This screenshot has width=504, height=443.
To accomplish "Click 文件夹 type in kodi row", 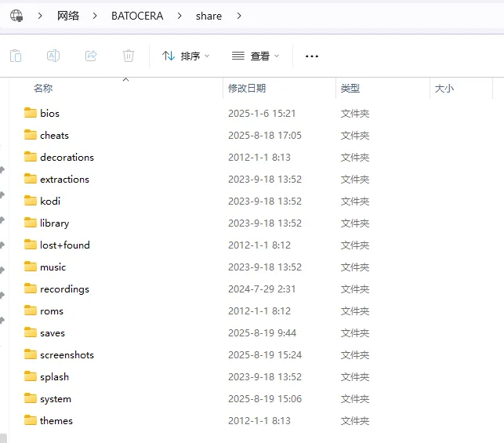I will click(x=355, y=202).
